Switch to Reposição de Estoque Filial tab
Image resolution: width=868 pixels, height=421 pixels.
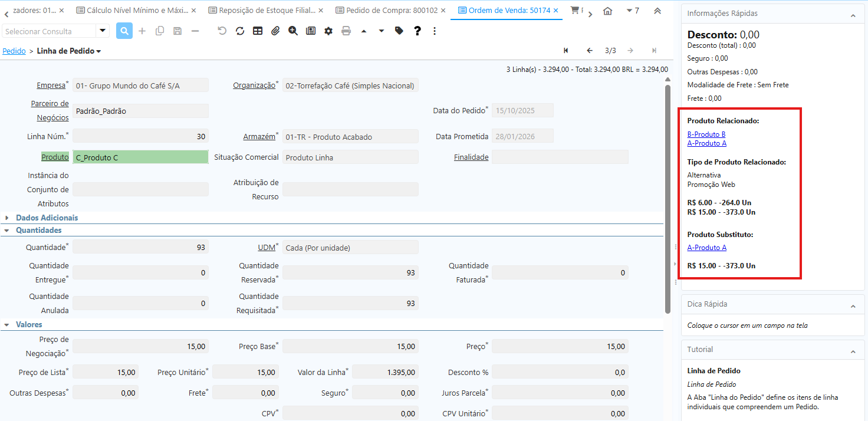267,11
